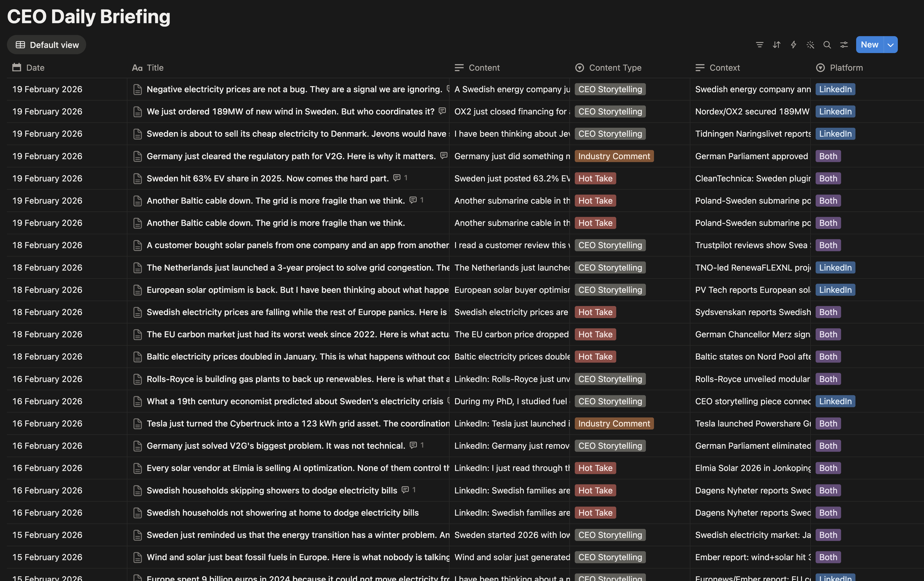Open database automations via the lightning icon

tap(793, 44)
